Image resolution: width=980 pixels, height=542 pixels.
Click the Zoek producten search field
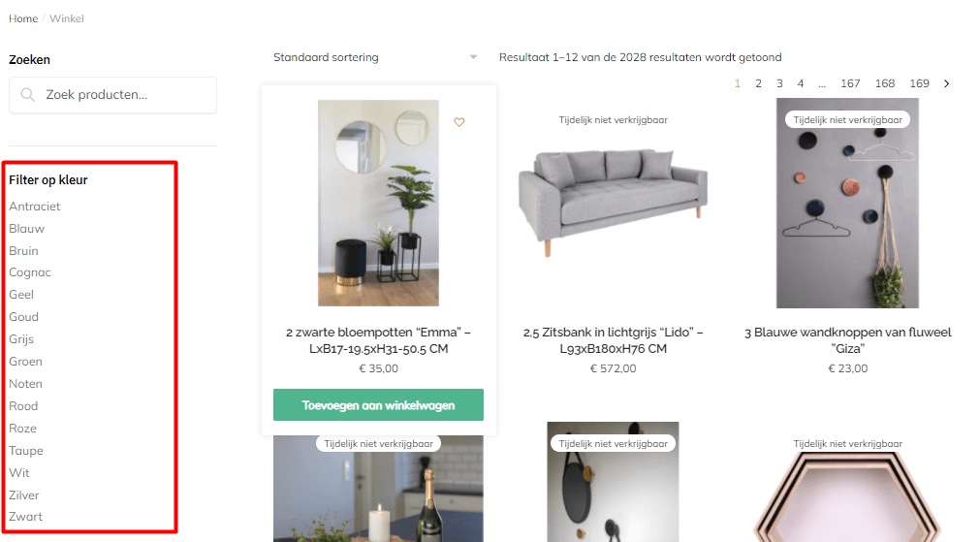coord(113,95)
